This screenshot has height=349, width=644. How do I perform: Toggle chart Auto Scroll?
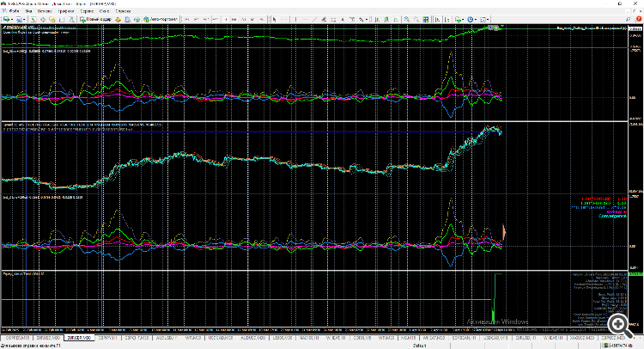pyautogui.click(x=437, y=19)
